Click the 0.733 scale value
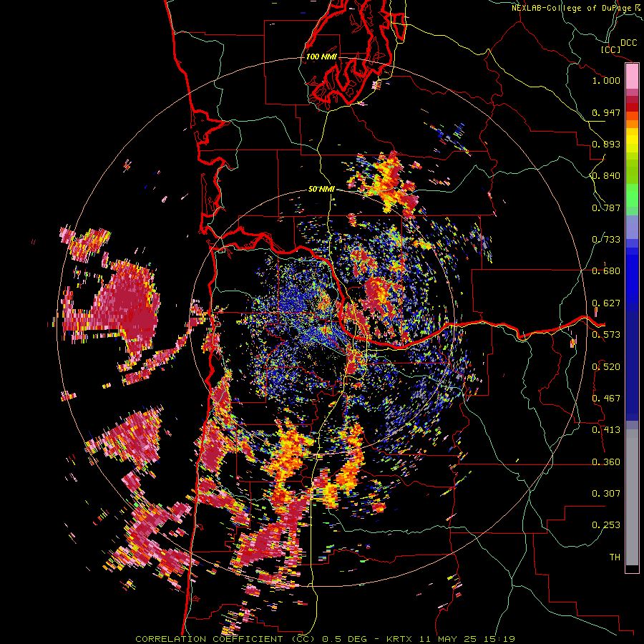This screenshot has width=644, height=644. click(x=606, y=240)
